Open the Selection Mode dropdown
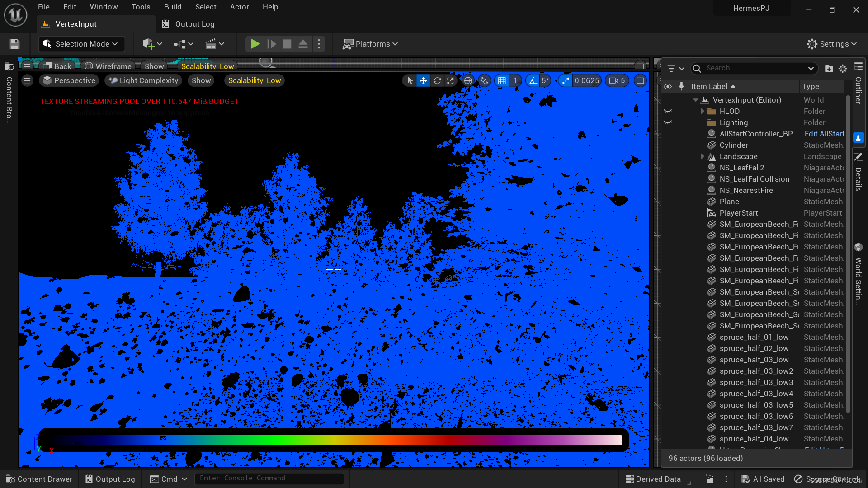 (x=81, y=44)
